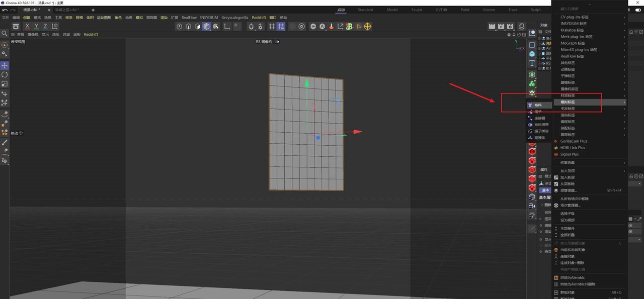Click 层管理器 in context menu

pyautogui.click(x=568, y=190)
